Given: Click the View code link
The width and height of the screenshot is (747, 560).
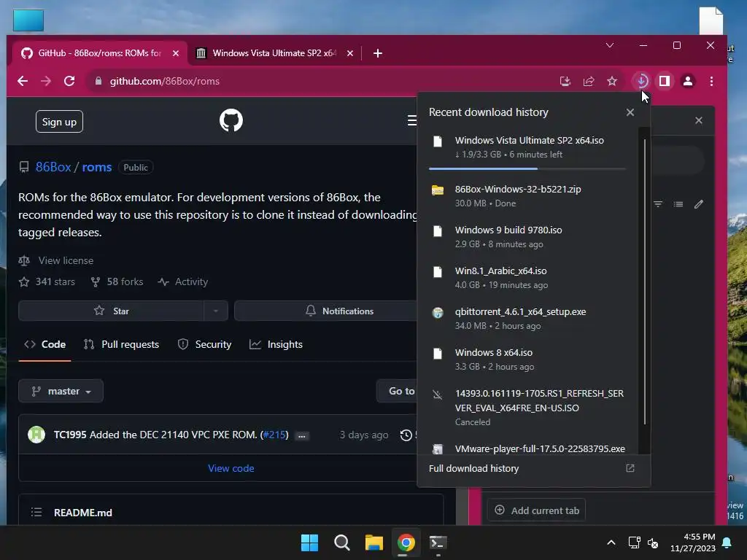Looking at the screenshot, I should [x=231, y=469].
